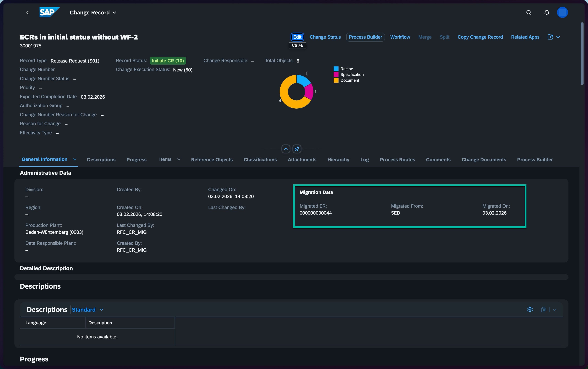Click the share/export icon

tap(550, 37)
